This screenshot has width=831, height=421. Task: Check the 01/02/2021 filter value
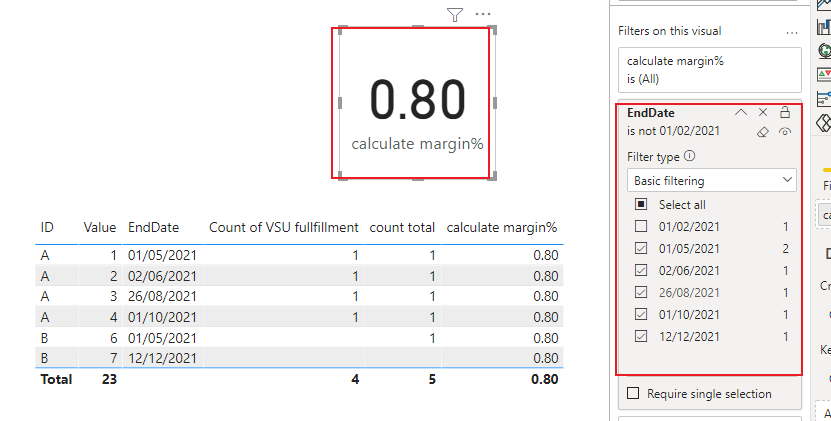pos(641,226)
